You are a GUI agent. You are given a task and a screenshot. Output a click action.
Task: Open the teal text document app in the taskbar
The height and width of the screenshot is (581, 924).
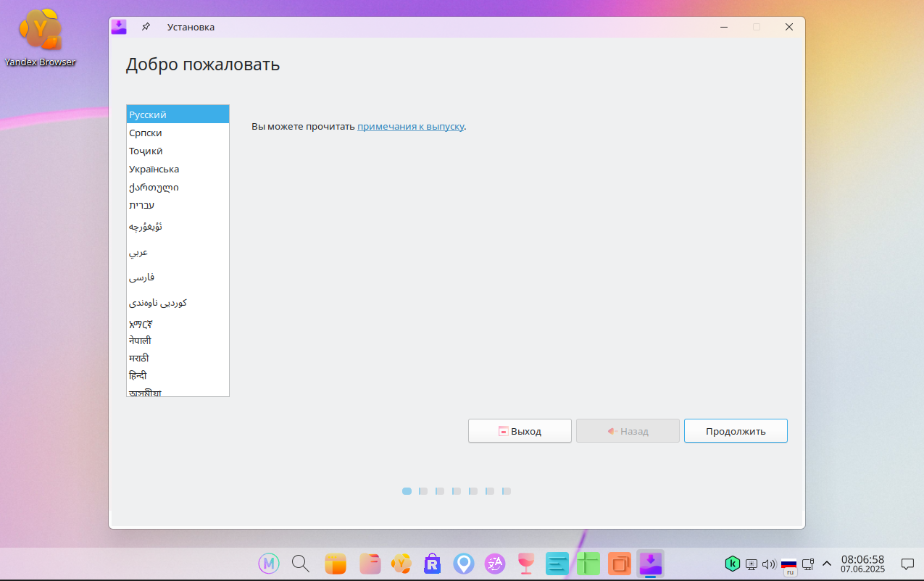pos(557,563)
